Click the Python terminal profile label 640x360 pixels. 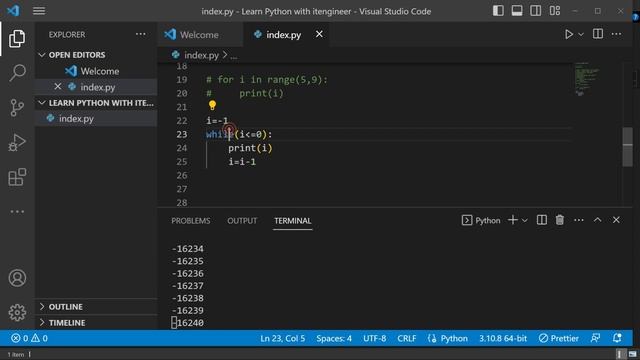coord(481,220)
